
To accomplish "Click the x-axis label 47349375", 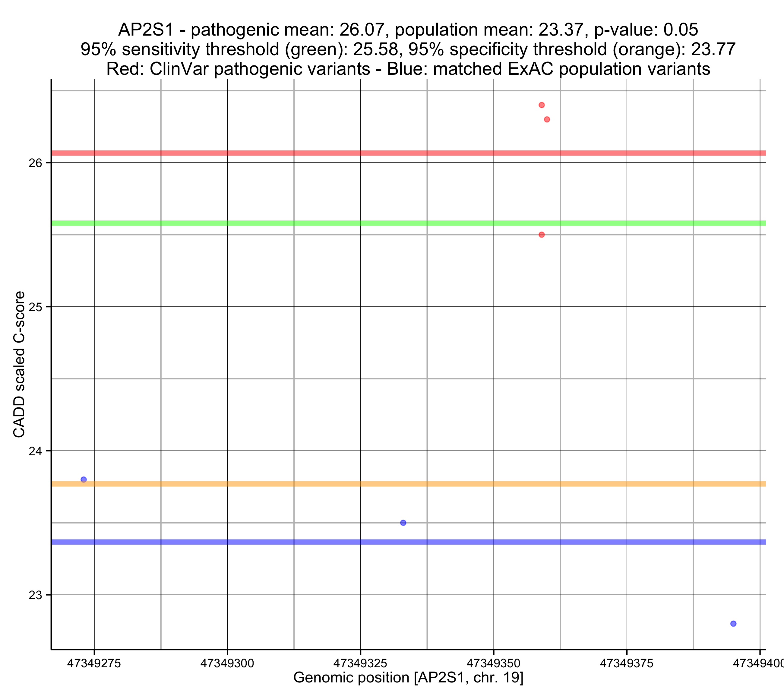I will (x=626, y=663).
